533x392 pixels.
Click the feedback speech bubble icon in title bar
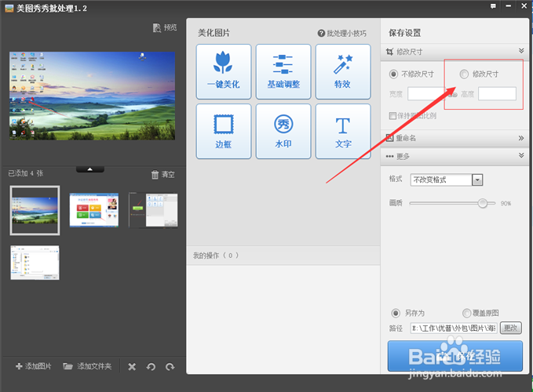point(493,6)
